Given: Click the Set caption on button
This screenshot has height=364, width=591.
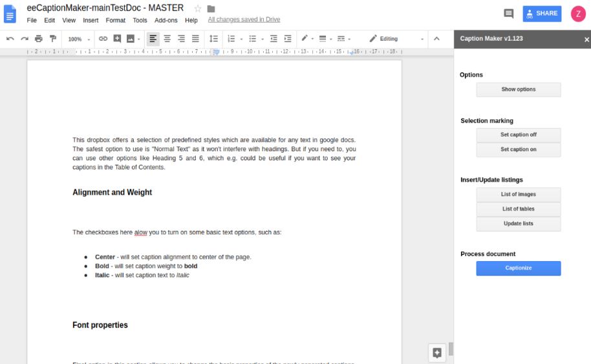Looking at the screenshot, I should [x=518, y=149].
